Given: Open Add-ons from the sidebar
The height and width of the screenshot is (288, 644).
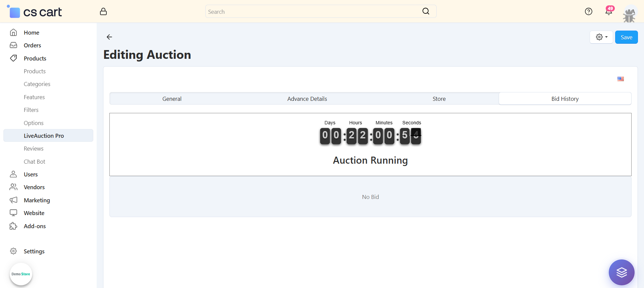Looking at the screenshot, I should (x=35, y=226).
